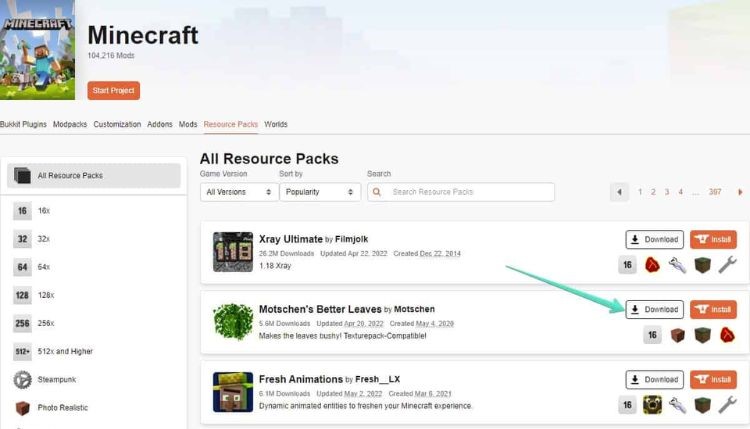
Task: Open the Bukkit Plugins tab
Action: click(x=23, y=124)
